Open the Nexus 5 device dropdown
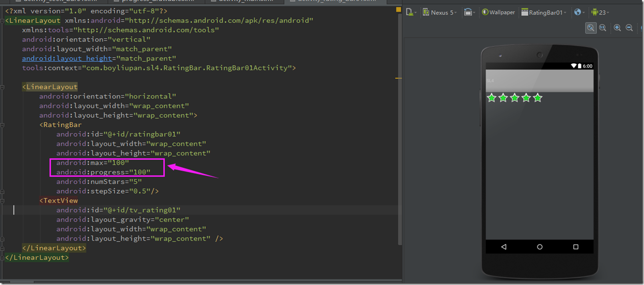This screenshot has width=644, height=285. tap(440, 12)
